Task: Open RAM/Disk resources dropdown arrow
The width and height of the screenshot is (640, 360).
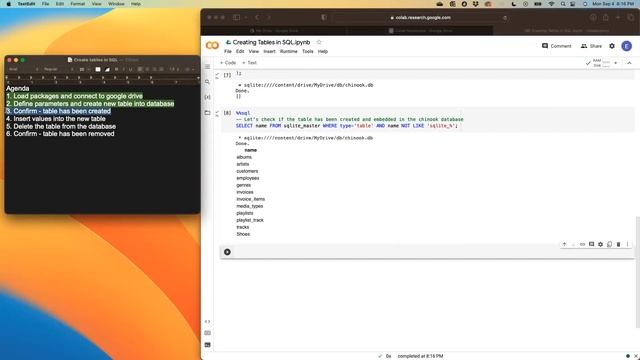Action: click(616, 63)
